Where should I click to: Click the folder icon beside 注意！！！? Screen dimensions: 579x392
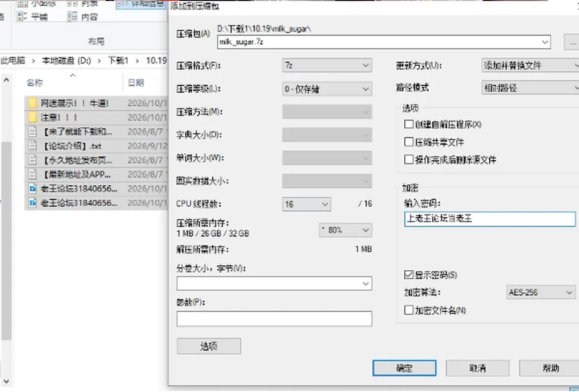pyautogui.click(x=33, y=118)
